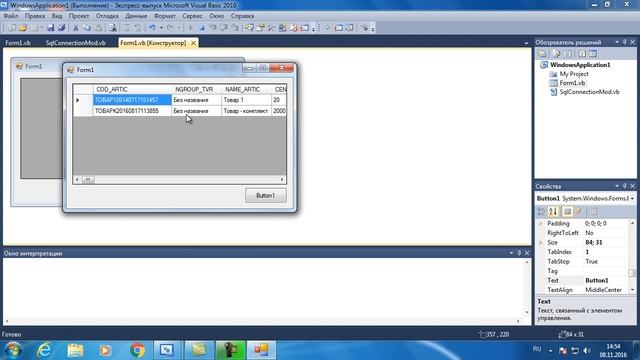Click the Events lightning icon in Properties
Image resolution: width=640 pixels, height=360 pixels.
coord(579,211)
